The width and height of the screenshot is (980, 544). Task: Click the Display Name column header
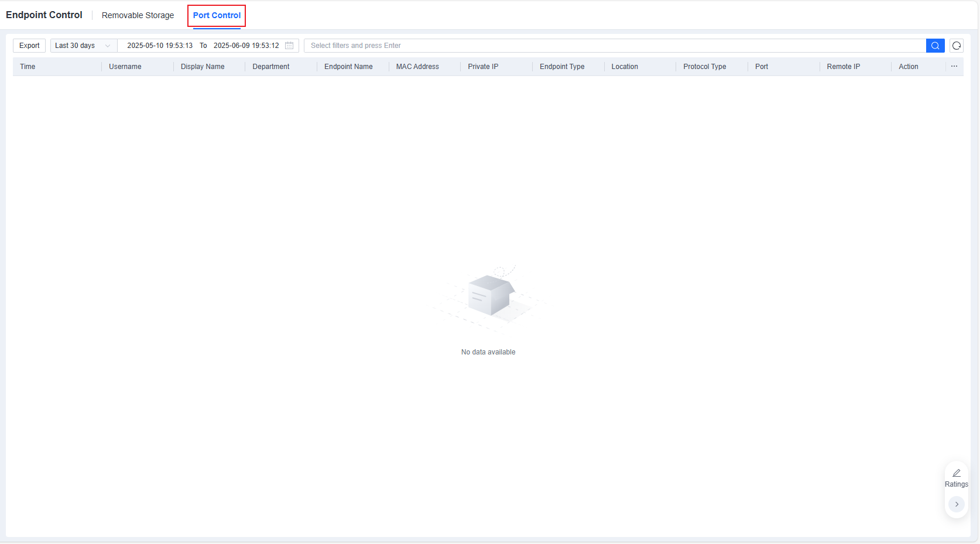point(203,67)
